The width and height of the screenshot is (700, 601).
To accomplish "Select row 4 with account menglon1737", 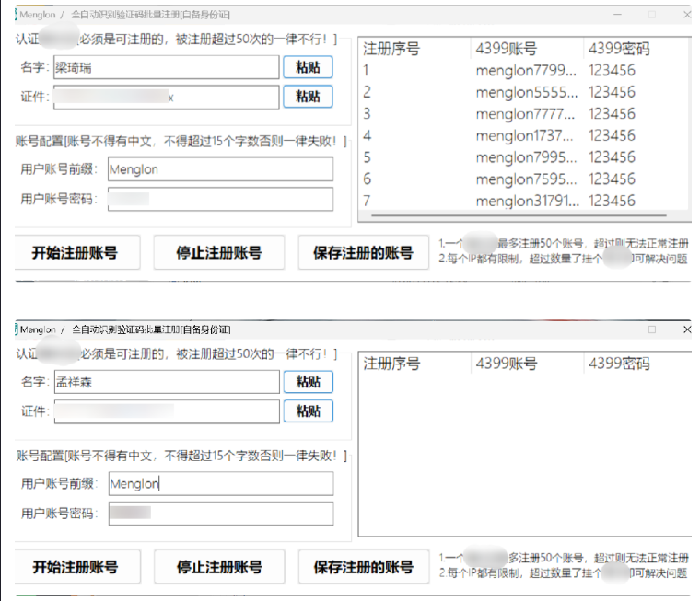I will coord(525,135).
